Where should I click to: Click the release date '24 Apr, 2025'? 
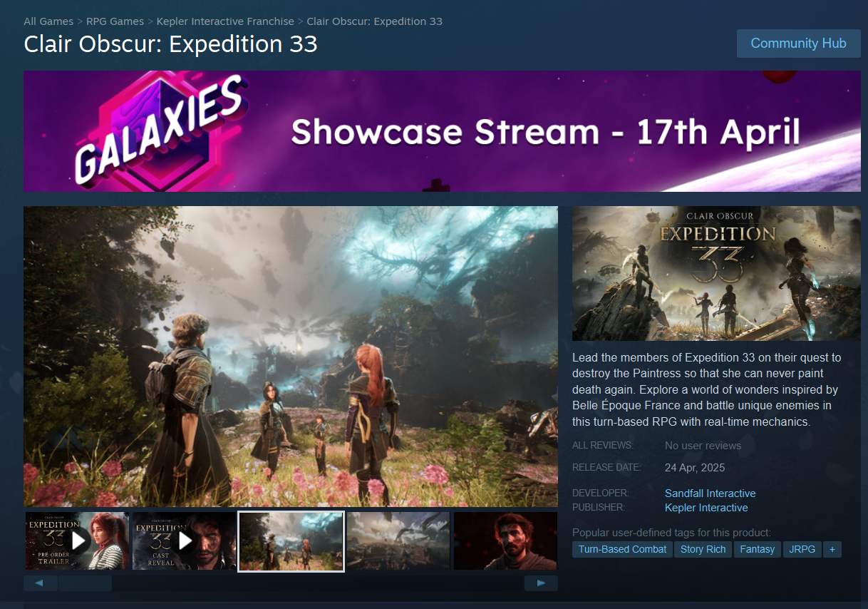695,468
